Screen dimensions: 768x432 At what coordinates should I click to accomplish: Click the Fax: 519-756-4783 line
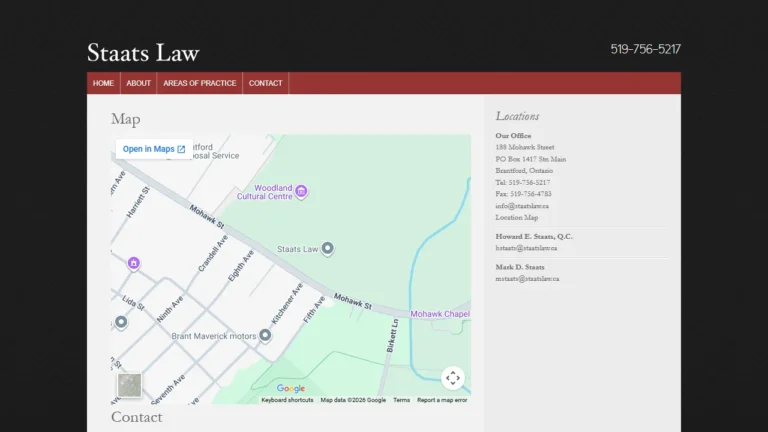523,194
